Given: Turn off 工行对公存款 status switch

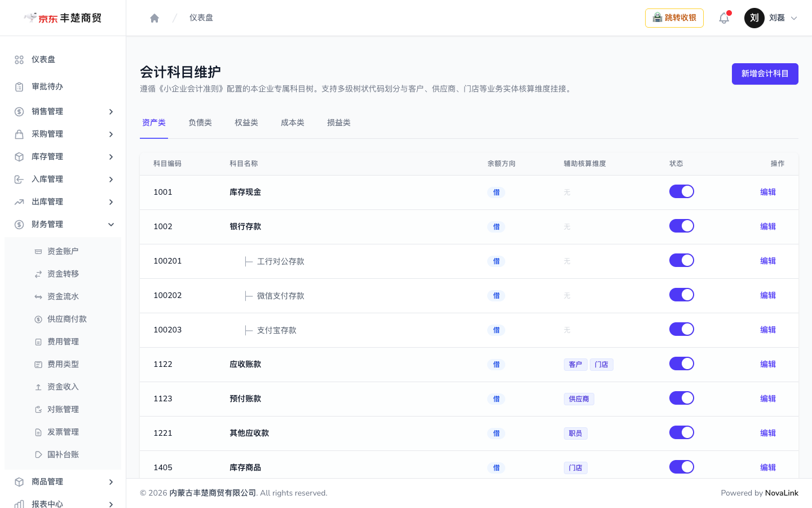Looking at the screenshot, I should [682, 261].
